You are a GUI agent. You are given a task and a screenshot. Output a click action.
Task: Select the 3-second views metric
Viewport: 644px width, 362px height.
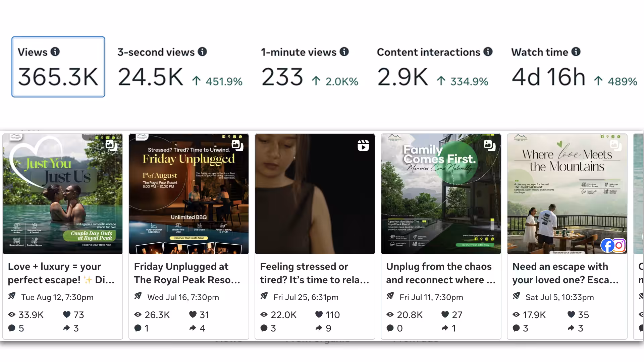180,67
